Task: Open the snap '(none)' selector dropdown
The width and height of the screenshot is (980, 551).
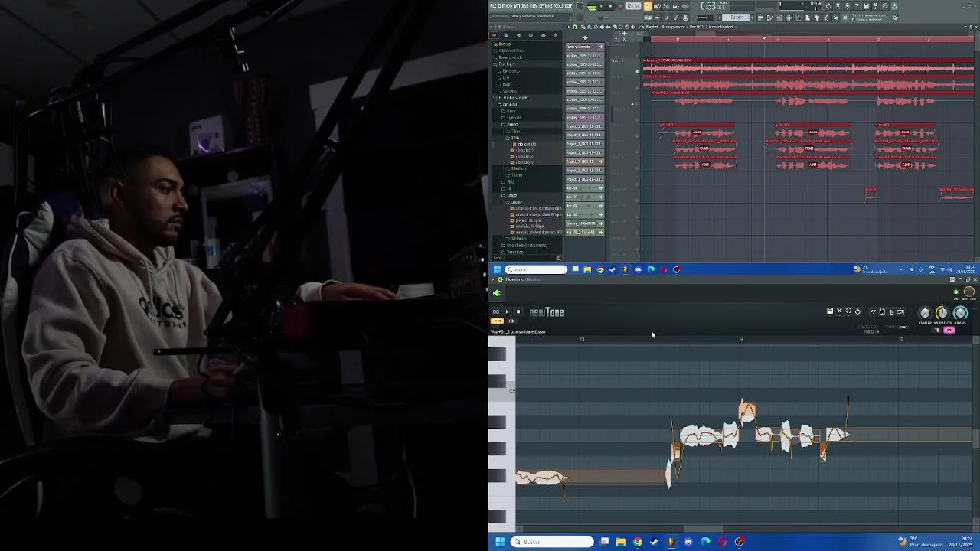Action: click(705, 18)
